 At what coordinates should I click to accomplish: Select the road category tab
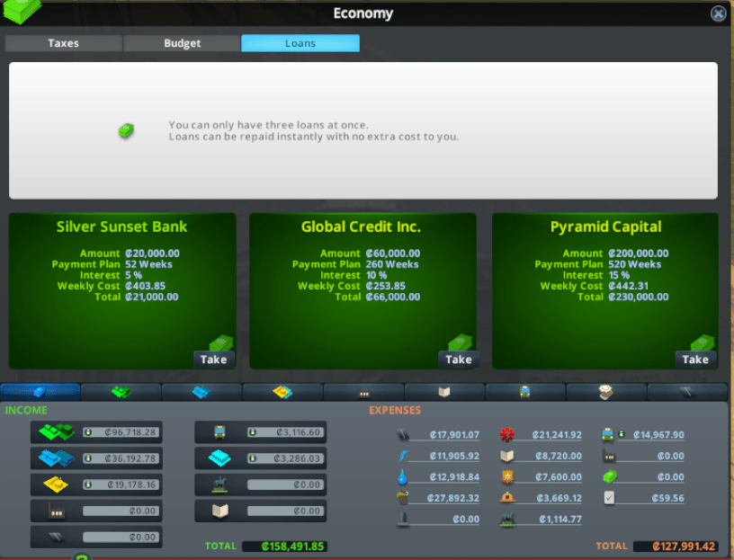click(x=687, y=392)
